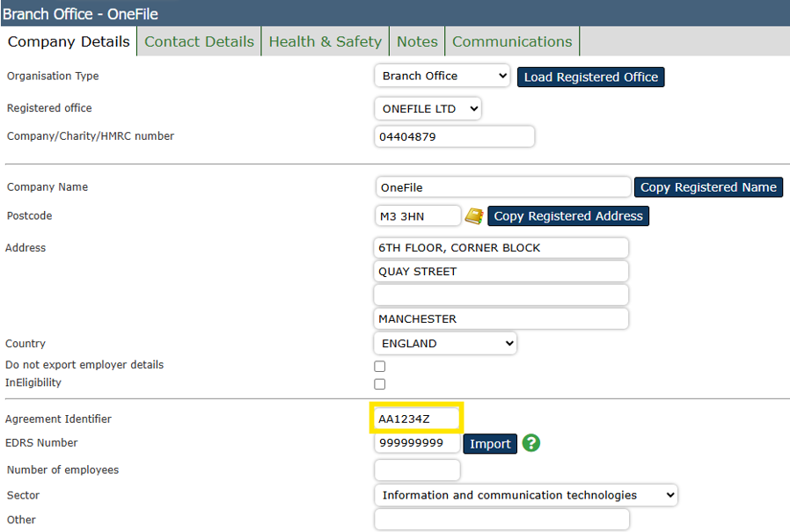
Task: Expand the Sector dropdown list
Action: tap(526, 495)
